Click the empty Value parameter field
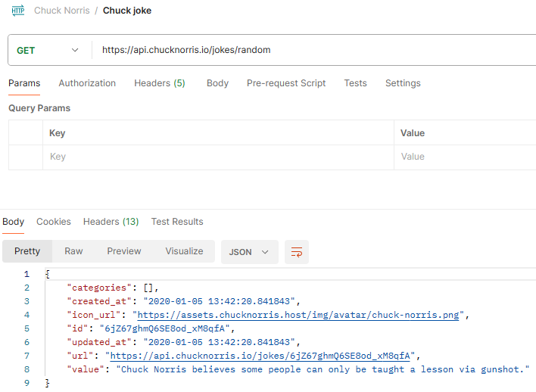 tap(465, 157)
